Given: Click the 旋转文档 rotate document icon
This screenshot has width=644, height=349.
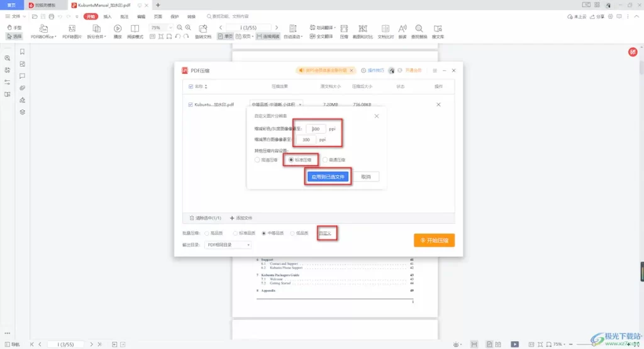Looking at the screenshot, I should [x=203, y=29].
